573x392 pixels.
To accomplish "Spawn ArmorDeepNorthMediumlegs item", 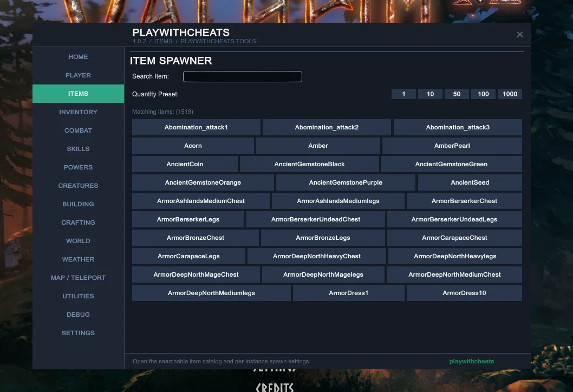I will coord(211,293).
